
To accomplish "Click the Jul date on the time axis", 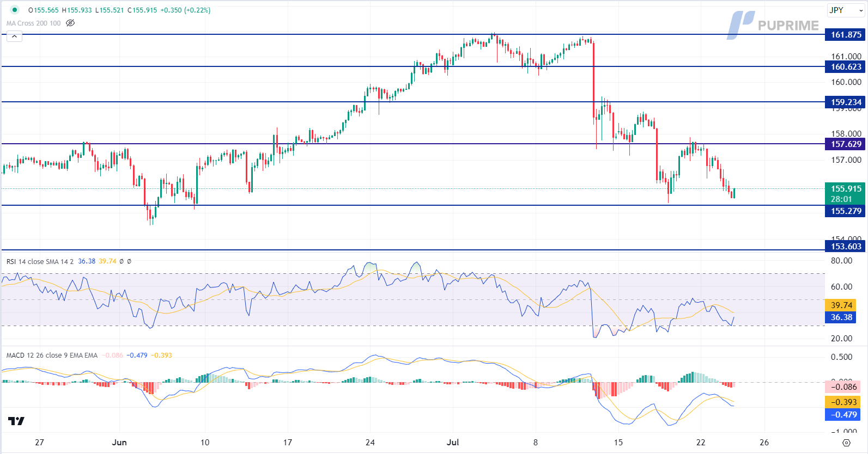I will point(453,442).
